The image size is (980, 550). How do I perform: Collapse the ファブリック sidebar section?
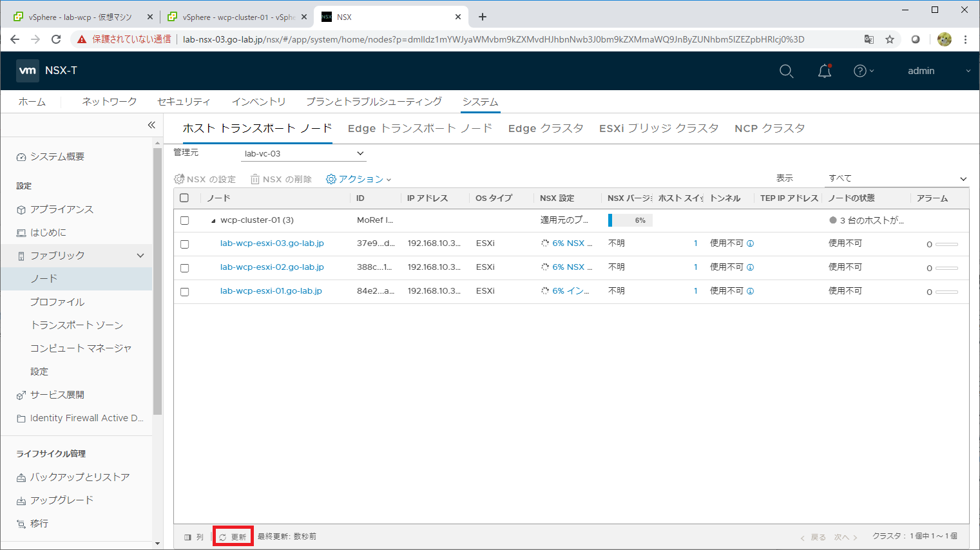[x=140, y=256]
